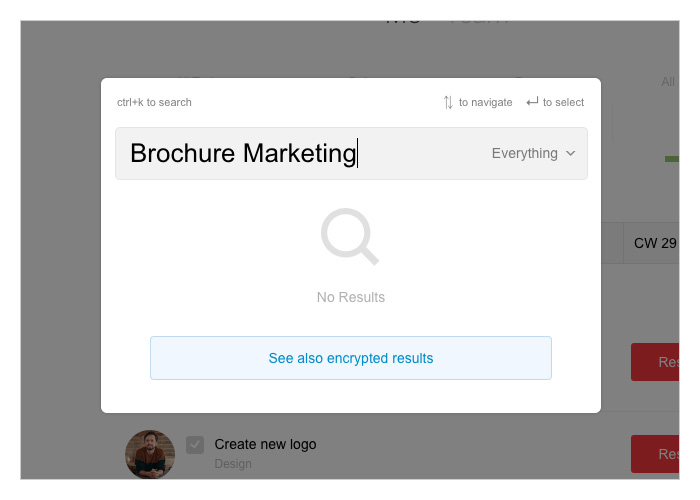Viewport: 700px width, 500px height.
Task: Click the to navigate hint text
Action: pyautogui.click(x=485, y=102)
